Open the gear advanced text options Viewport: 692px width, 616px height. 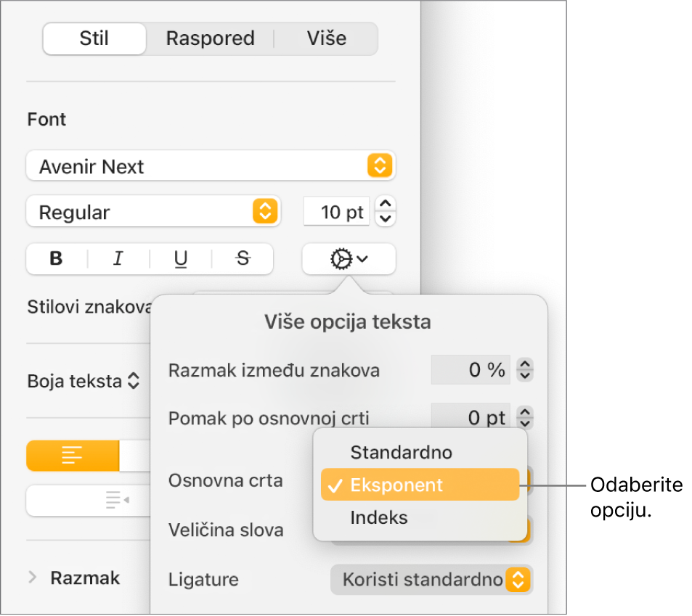click(x=349, y=259)
